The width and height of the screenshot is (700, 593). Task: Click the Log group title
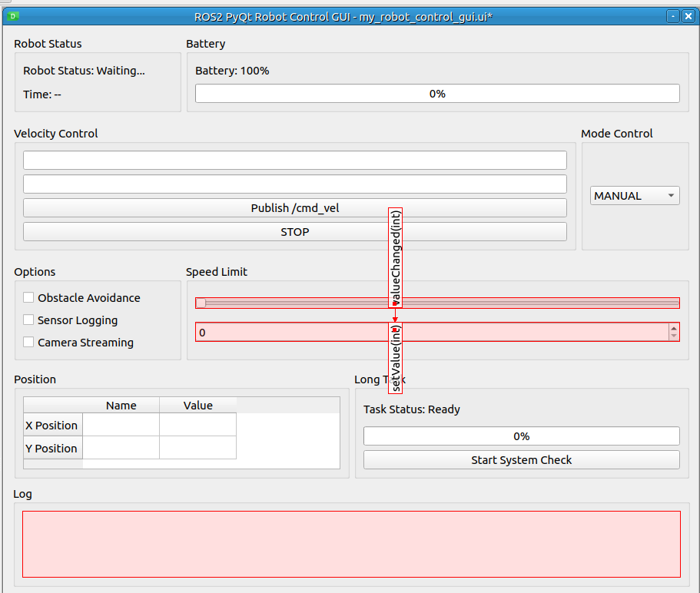click(23, 494)
